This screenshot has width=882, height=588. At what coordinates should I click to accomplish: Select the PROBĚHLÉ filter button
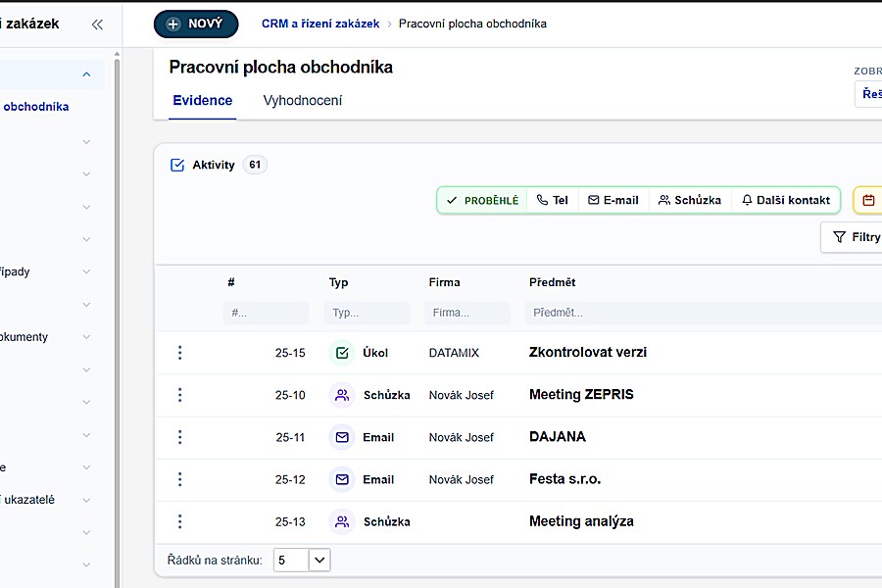[482, 200]
